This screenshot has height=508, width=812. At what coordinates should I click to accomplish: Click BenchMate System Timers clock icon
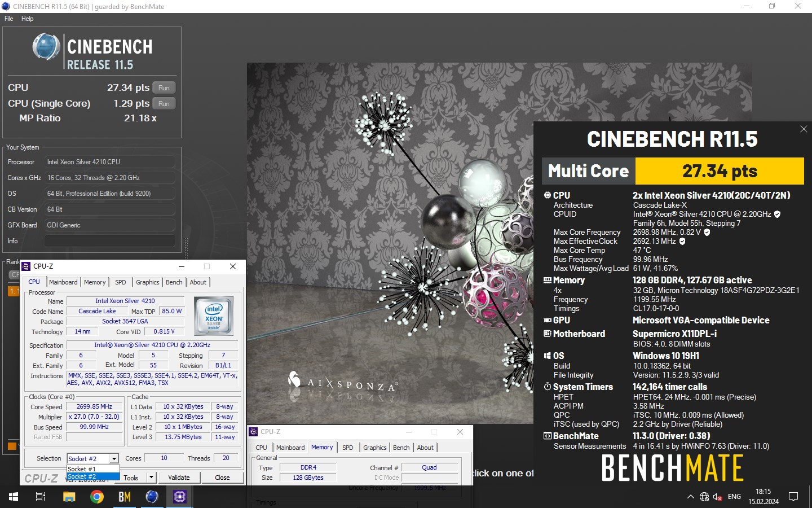pos(547,387)
